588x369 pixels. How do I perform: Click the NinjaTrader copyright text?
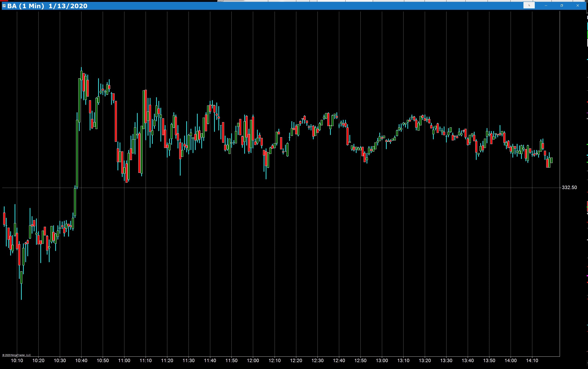pos(17,355)
